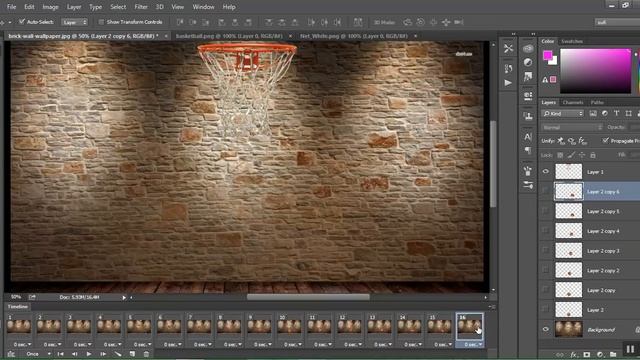Click Unify layer visibility icon
This screenshot has width=640, height=360.
click(x=572, y=141)
